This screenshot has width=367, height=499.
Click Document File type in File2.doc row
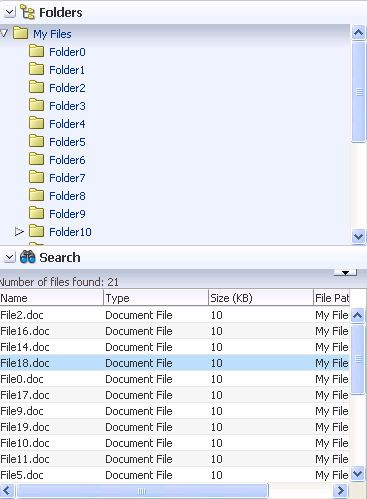coord(139,315)
